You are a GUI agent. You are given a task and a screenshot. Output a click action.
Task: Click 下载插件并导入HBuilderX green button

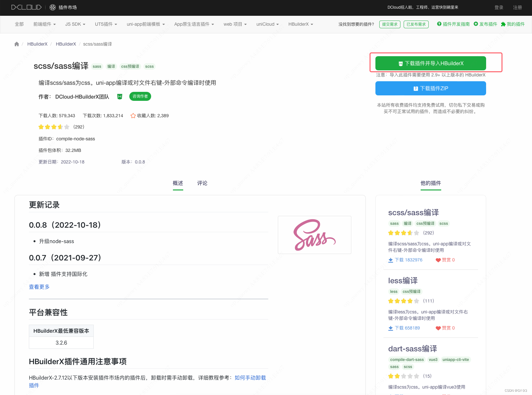[x=431, y=63]
